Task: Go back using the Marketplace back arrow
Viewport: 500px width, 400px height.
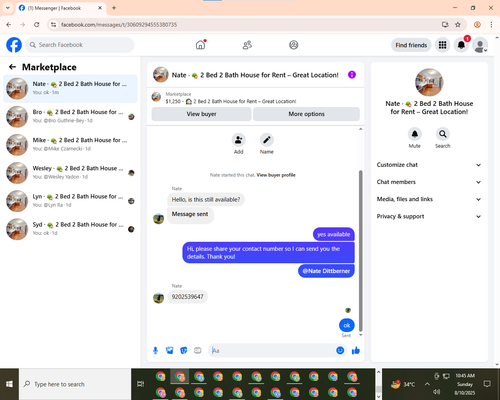Action: (x=12, y=67)
